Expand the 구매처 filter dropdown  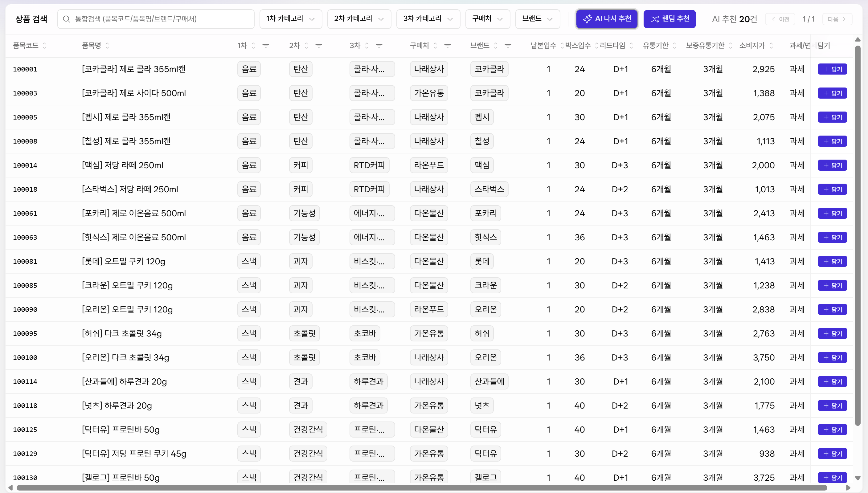[x=488, y=19]
